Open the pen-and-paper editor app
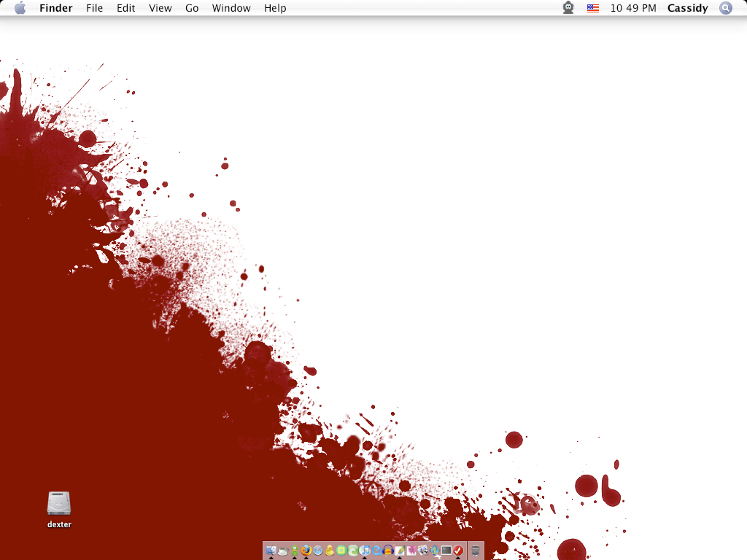 (x=400, y=551)
